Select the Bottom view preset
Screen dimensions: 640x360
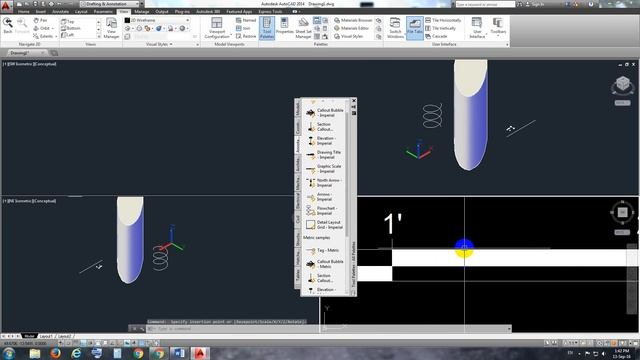(x=71, y=28)
